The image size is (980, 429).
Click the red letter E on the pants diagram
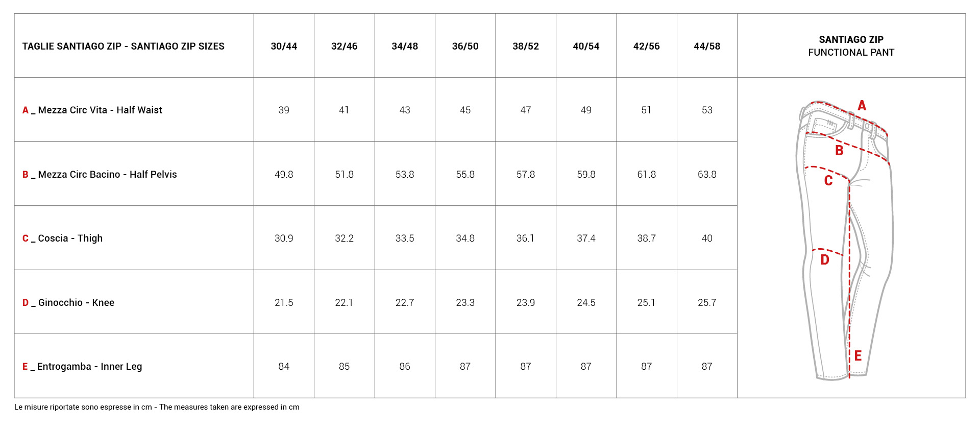pos(858,356)
